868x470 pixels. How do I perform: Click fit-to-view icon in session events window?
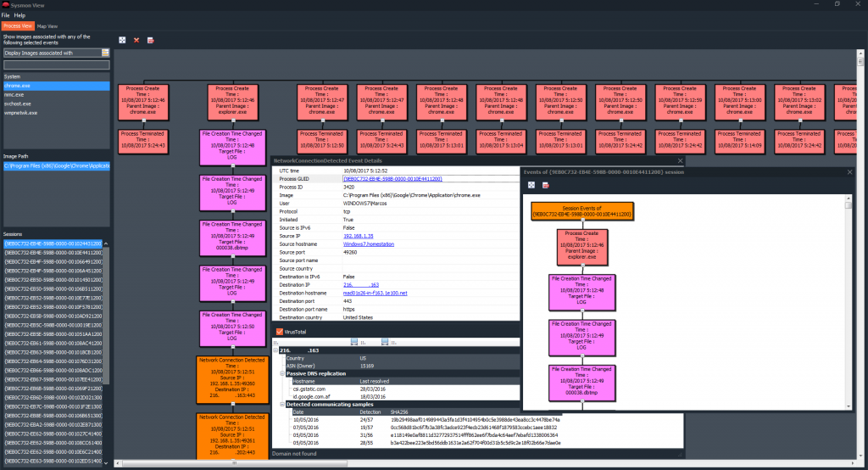[531, 185]
